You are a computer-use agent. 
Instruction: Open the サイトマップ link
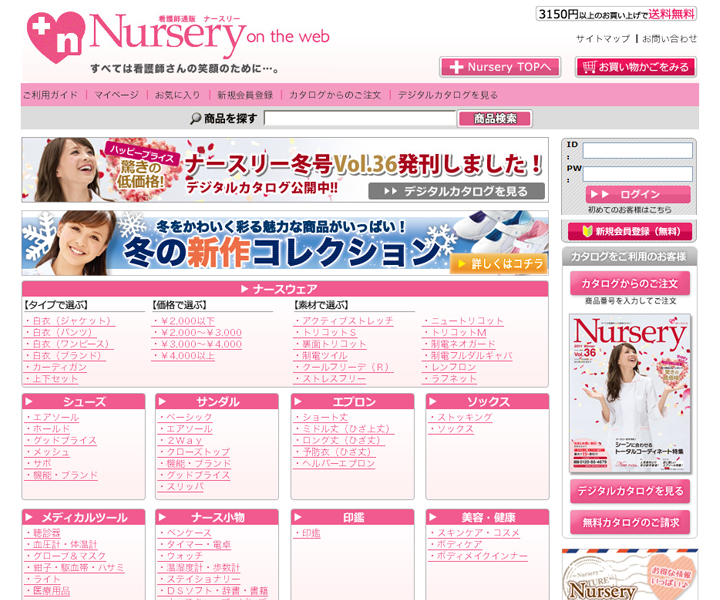click(x=602, y=39)
